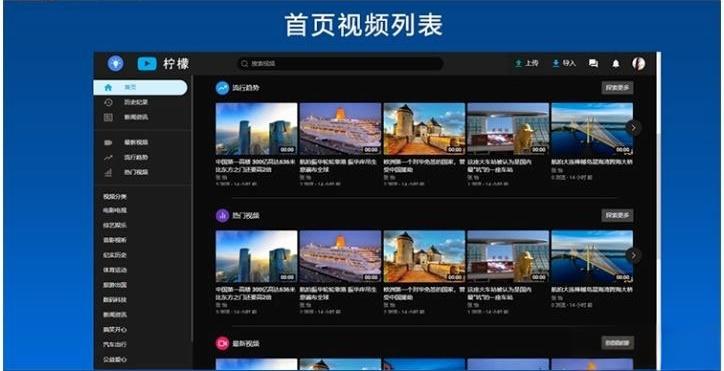Open the user avatar in top right

click(x=639, y=63)
